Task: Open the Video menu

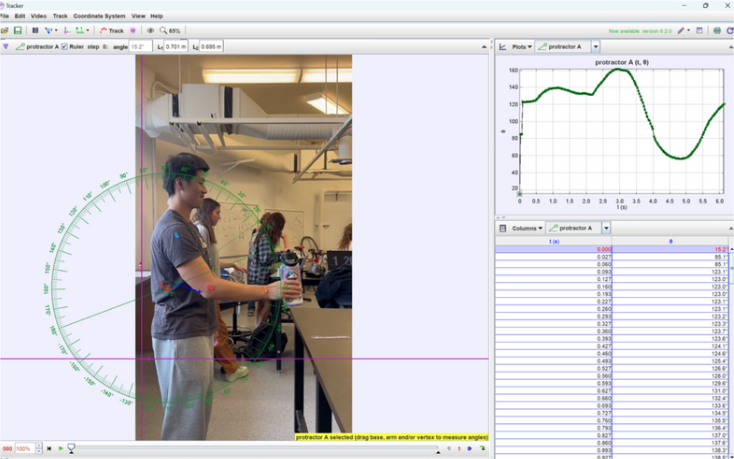Action: tap(38, 16)
